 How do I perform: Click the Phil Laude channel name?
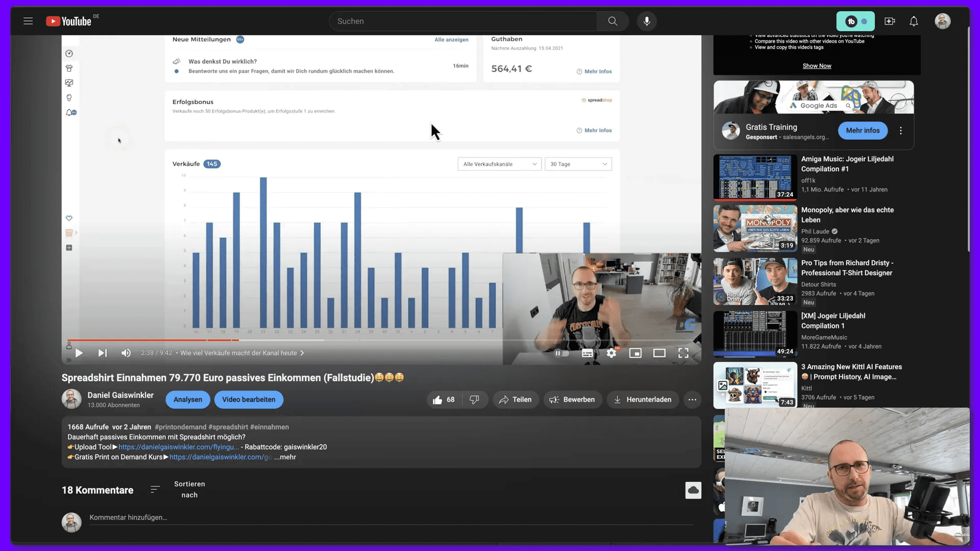pos(815,232)
